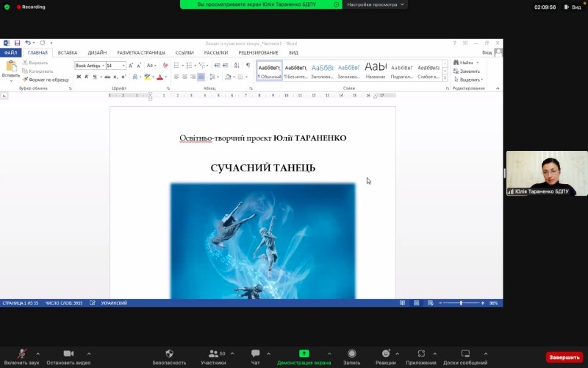Click the Bold (Ж) formatting icon
This screenshot has height=368, width=588.
point(79,77)
